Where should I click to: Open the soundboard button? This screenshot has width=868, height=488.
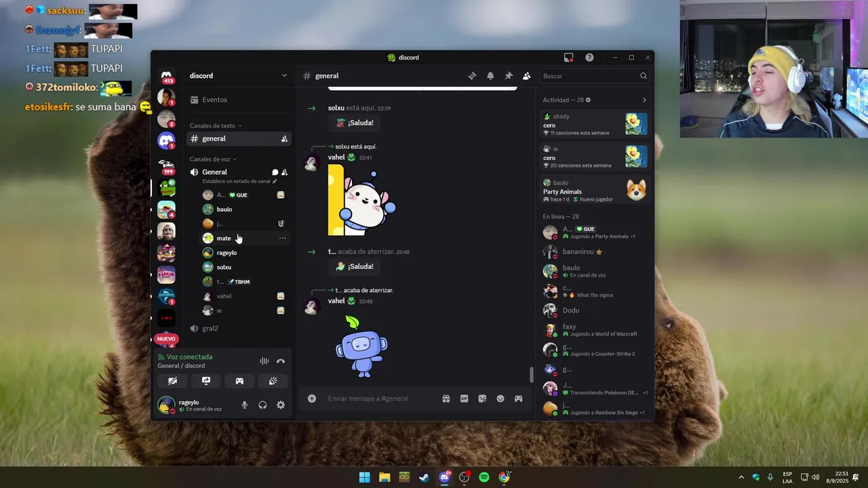[x=273, y=381]
